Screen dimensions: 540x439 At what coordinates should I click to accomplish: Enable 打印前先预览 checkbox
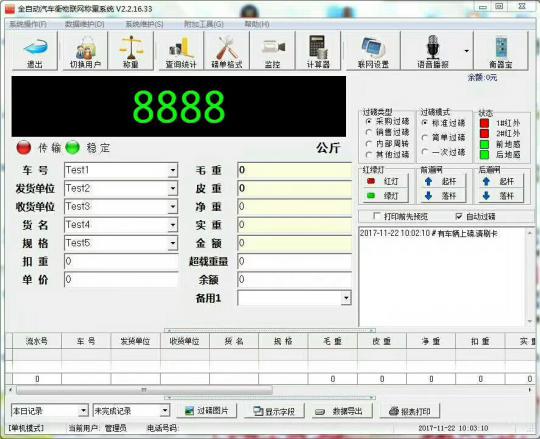click(x=377, y=216)
